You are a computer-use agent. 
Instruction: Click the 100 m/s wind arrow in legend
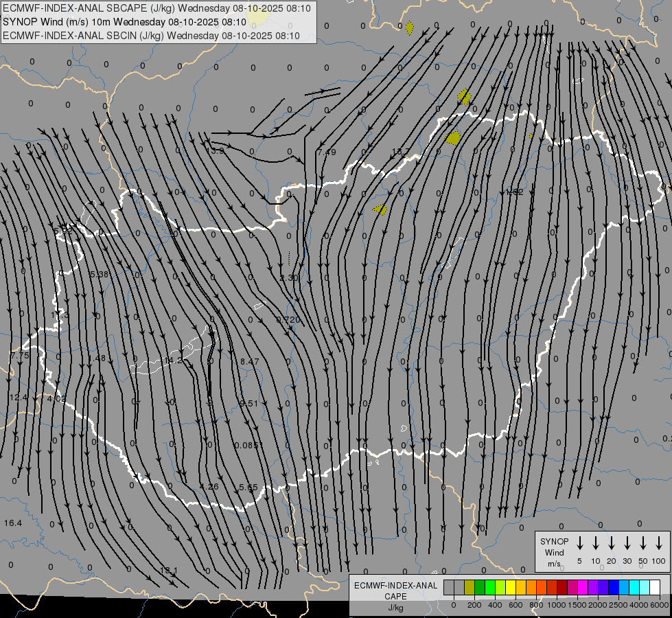coord(659,543)
